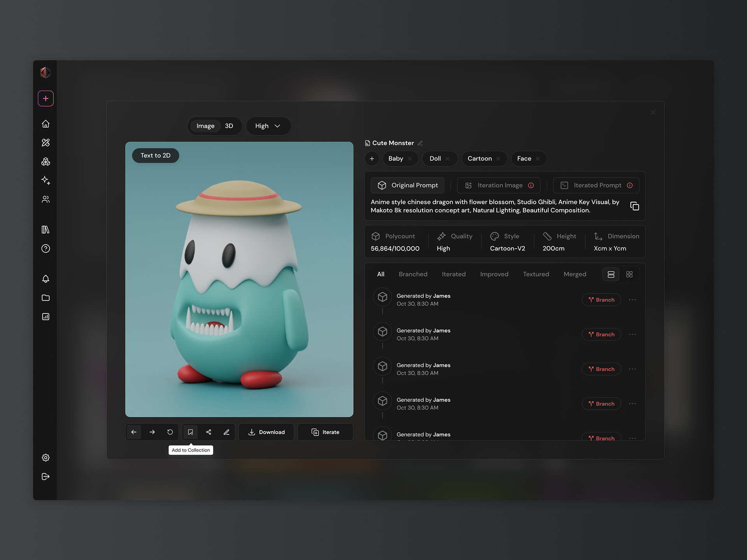Click the cute monster preview image

coord(239,279)
